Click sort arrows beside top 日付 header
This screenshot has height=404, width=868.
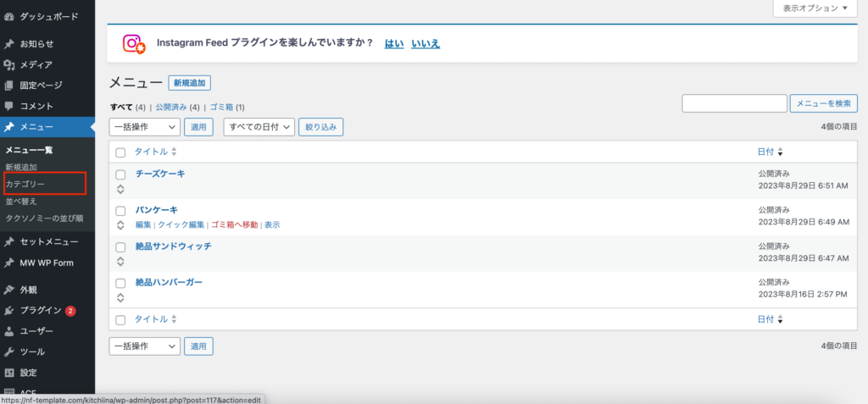(x=780, y=152)
